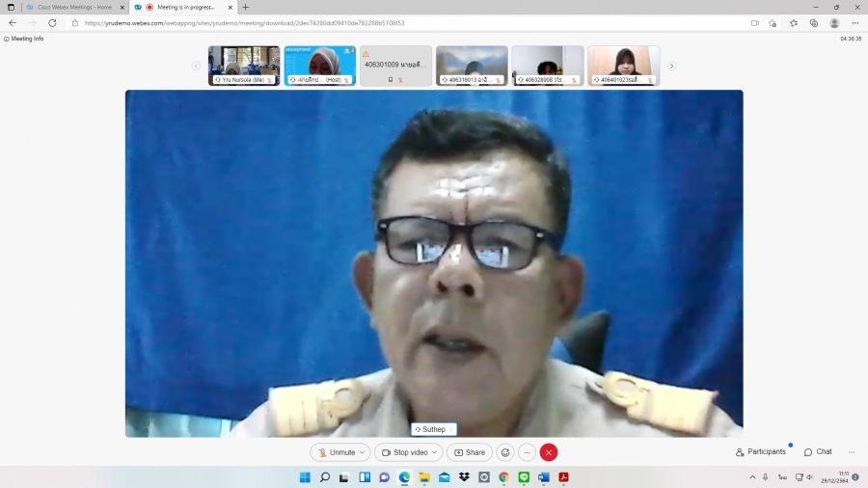Open the reactions emoji button
This screenshot has height=488, width=868.
(505, 452)
